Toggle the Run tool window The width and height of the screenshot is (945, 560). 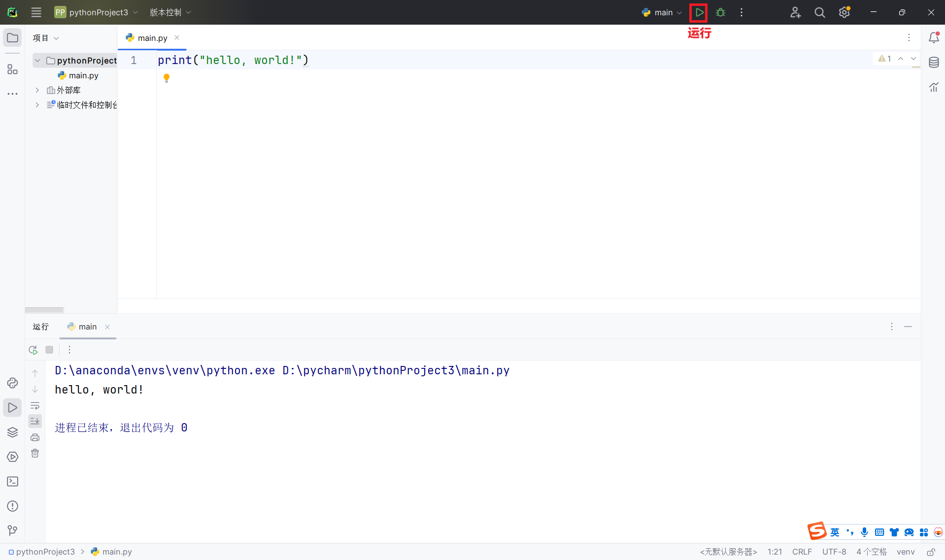(12, 408)
